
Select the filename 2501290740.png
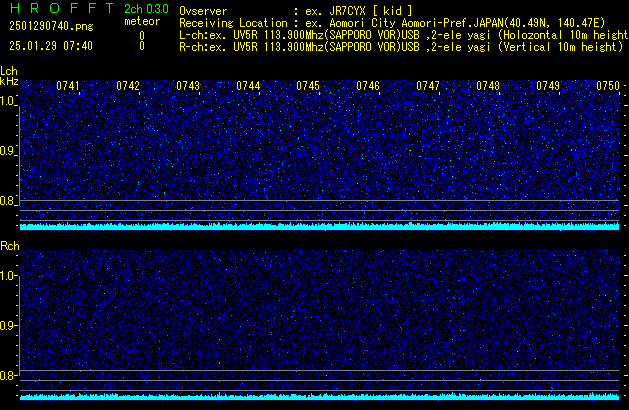pos(51,26)
